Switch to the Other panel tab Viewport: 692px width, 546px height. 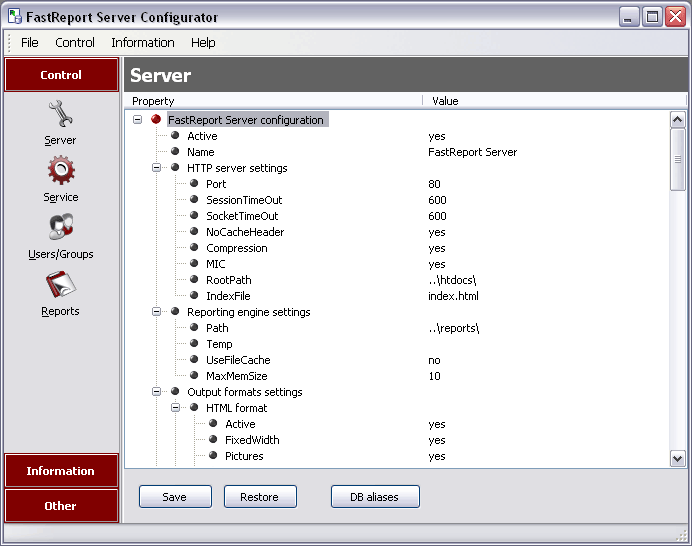(61, 506)
